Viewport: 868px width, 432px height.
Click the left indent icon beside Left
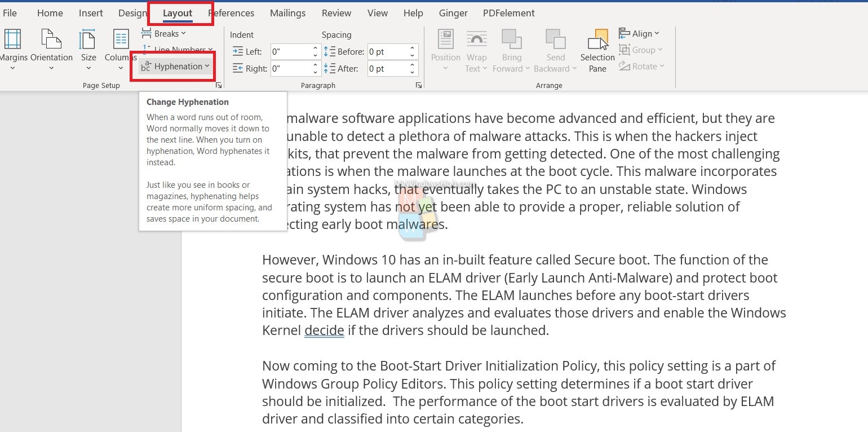click(238, 52)
